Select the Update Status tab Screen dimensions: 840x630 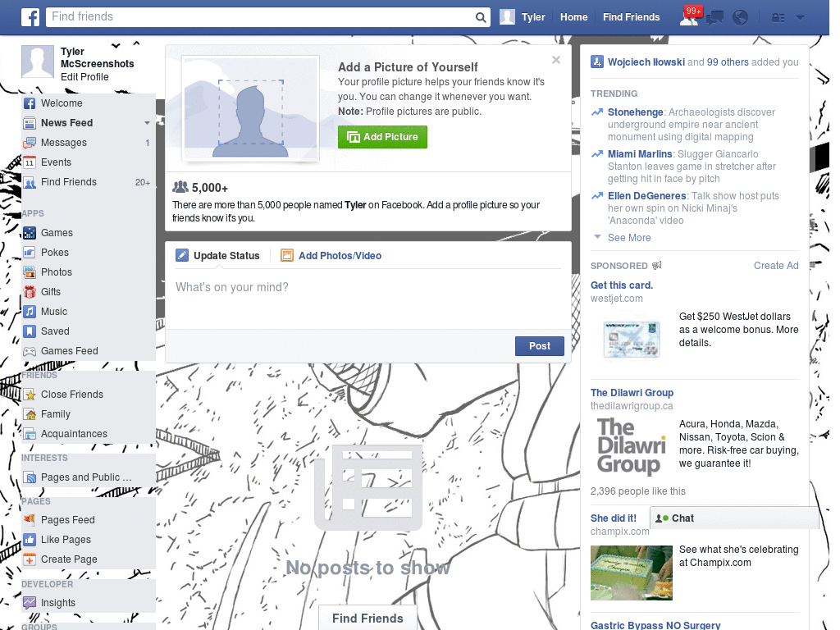click(217, 256)
